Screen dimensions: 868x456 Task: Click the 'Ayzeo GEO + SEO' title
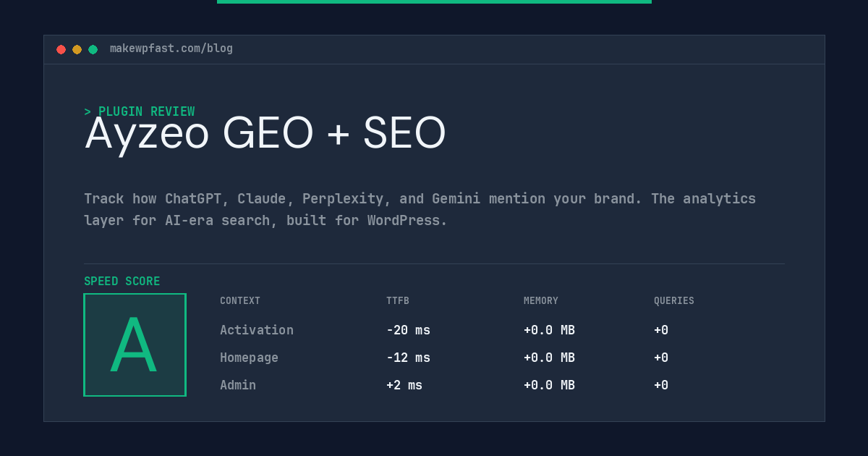pos(265,134)
